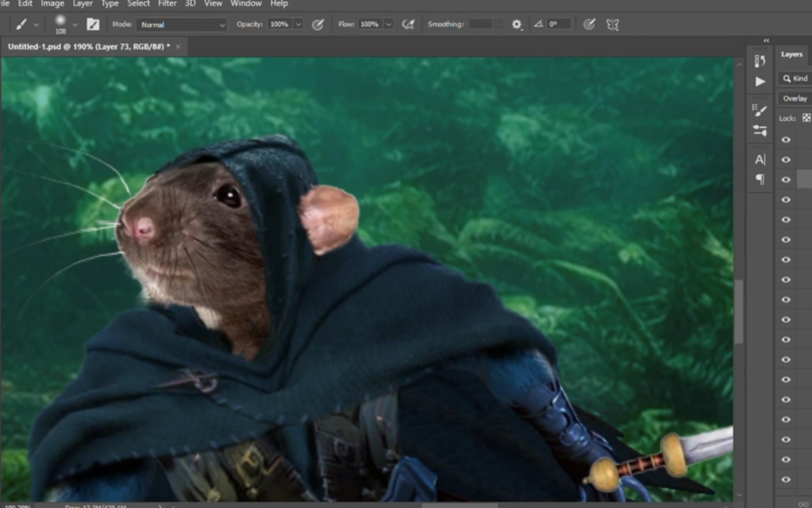Open the History panel icon
The image size is (812, 508).
point(760,61)
